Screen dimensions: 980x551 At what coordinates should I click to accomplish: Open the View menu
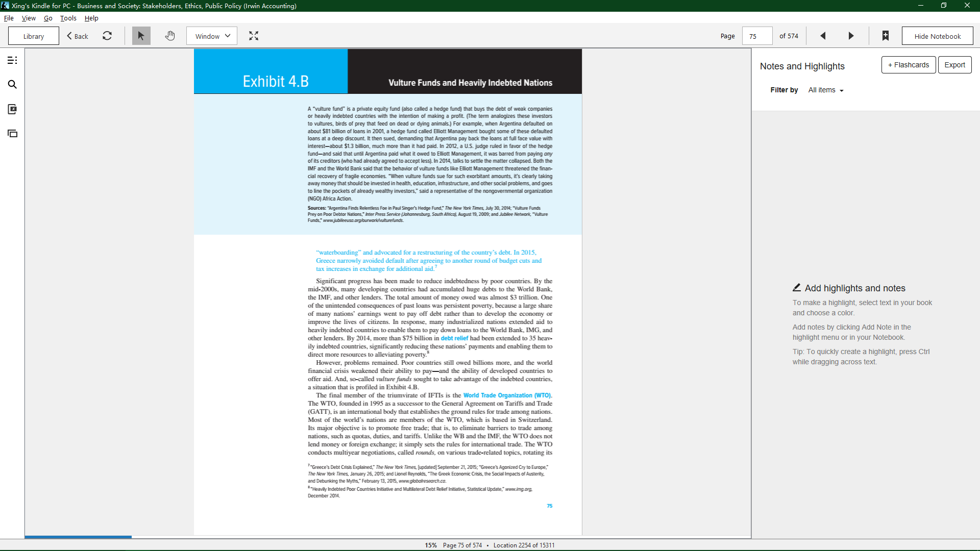click(x=29, y=18)
